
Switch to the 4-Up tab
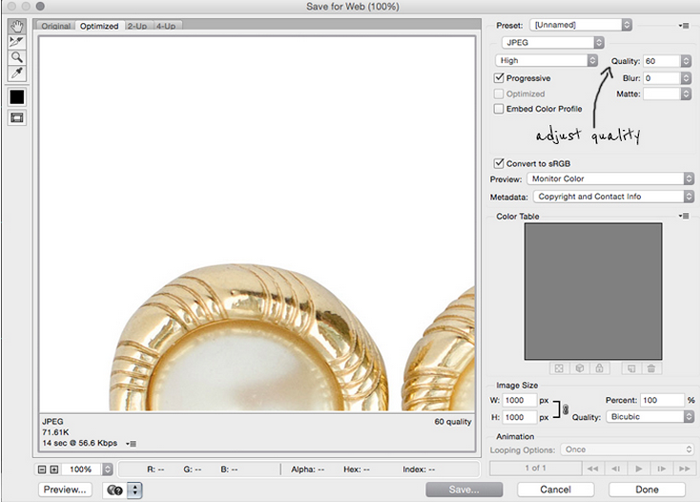[x=166, y=26]
